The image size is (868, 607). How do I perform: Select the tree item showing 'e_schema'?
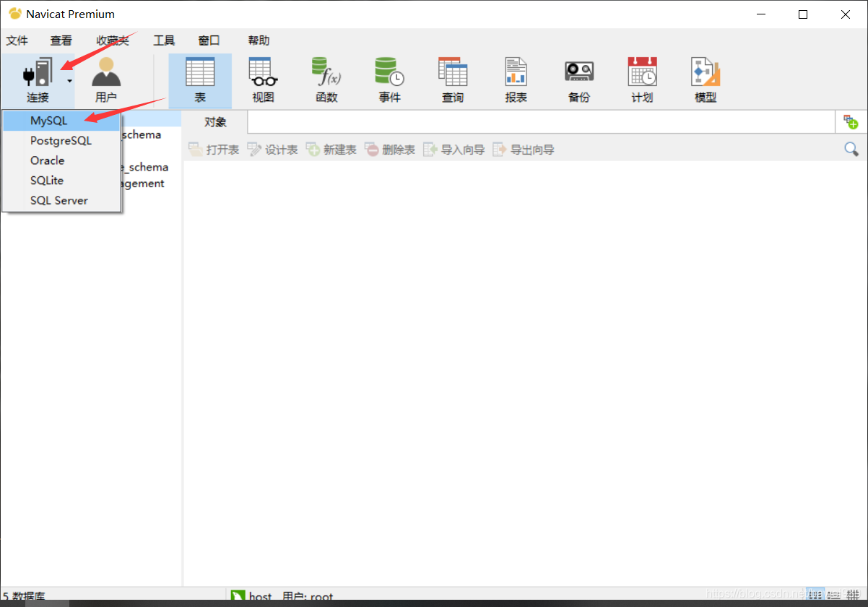pyautogui.click(x=144, y=167)
